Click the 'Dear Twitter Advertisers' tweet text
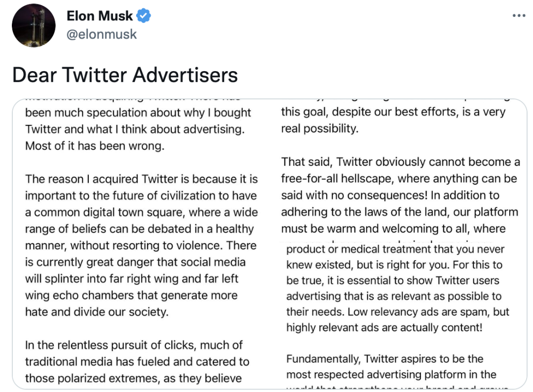Image resolution: width=533 pixels, height=392 pixels. 125,75
